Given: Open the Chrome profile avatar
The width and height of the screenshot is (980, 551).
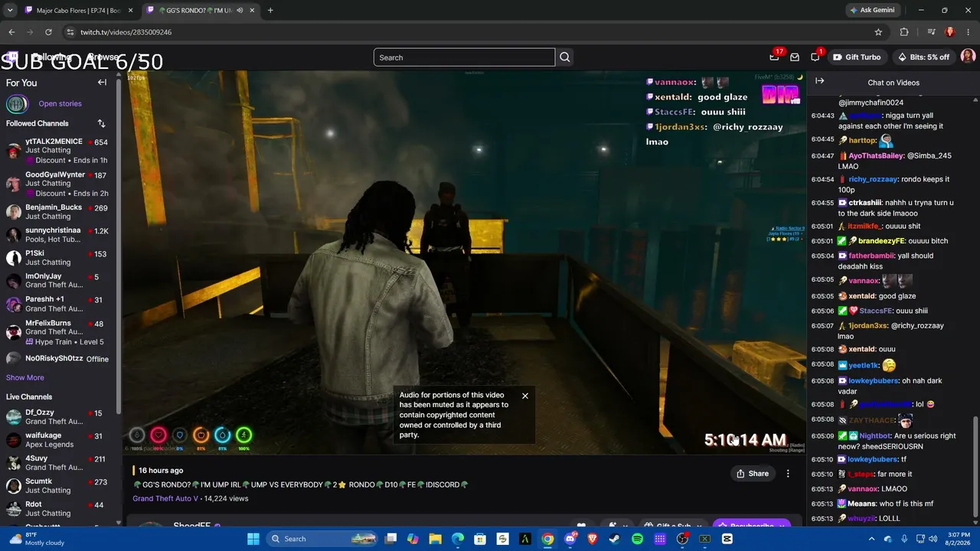Looking at the screenshot, I should [949, 32].
